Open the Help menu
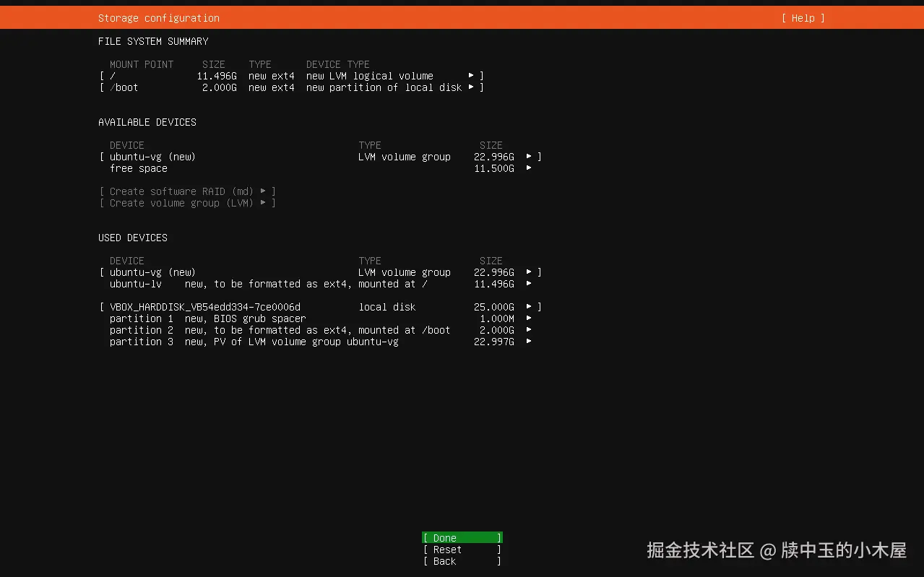The width and height of the screenshot is (924, 577). (x=803, y=18)
